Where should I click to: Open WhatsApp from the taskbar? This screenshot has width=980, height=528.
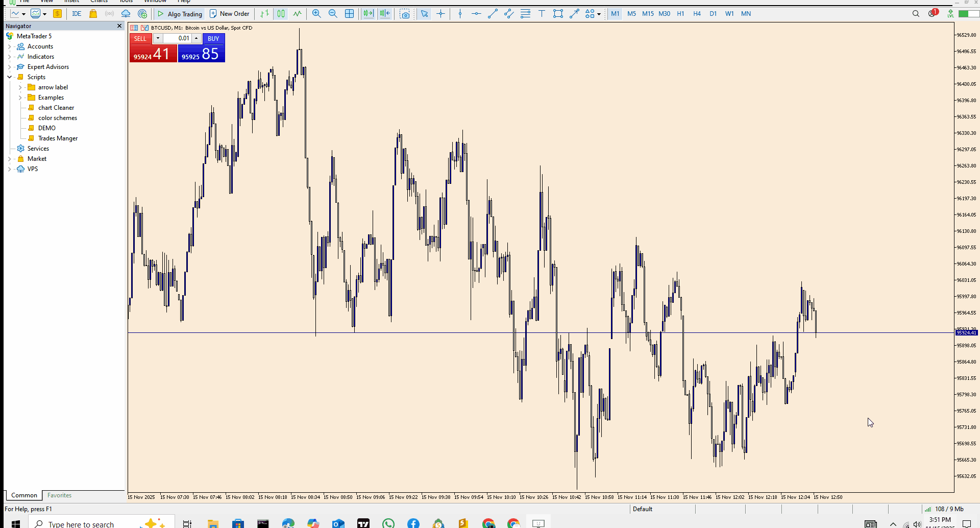point(388,523)
